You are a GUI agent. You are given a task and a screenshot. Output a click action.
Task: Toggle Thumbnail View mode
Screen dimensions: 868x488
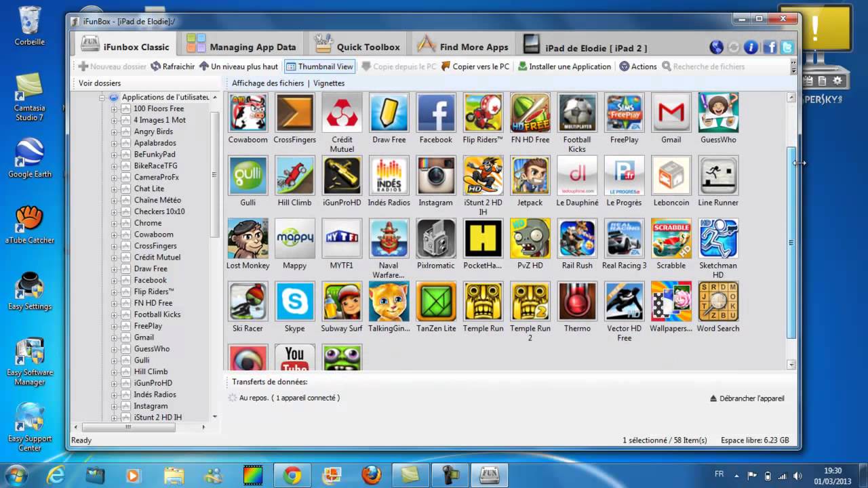tap(319, 66)
